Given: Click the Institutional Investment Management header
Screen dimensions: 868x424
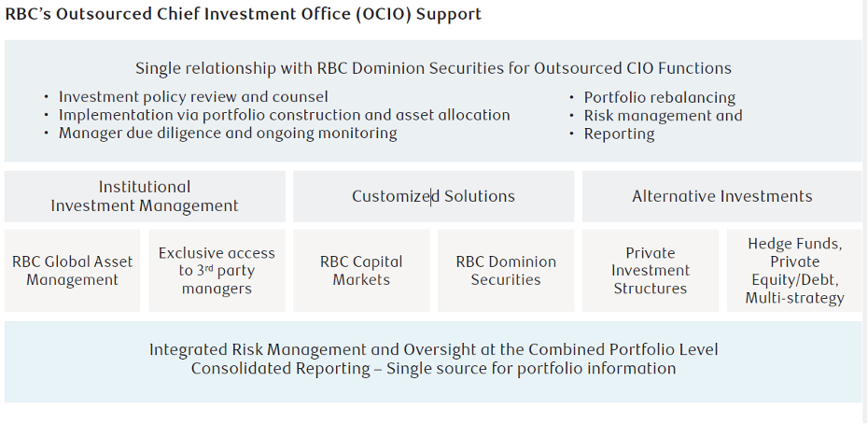Looking at the screenshot, I should pyautogui.click(x=145, y=196).
